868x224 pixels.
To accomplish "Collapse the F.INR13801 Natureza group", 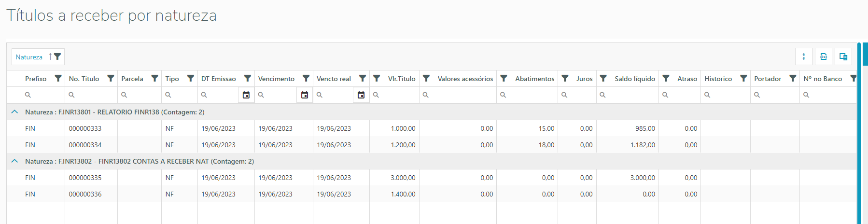I will [x=14, y=112].
